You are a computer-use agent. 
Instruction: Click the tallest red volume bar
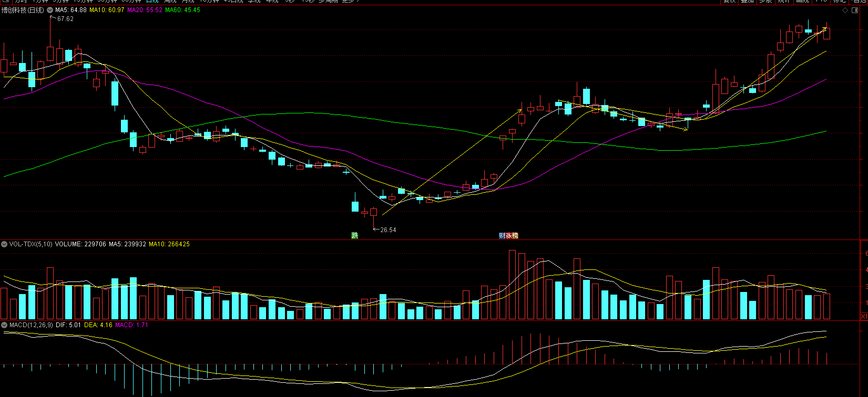click(x=513, y=285)
